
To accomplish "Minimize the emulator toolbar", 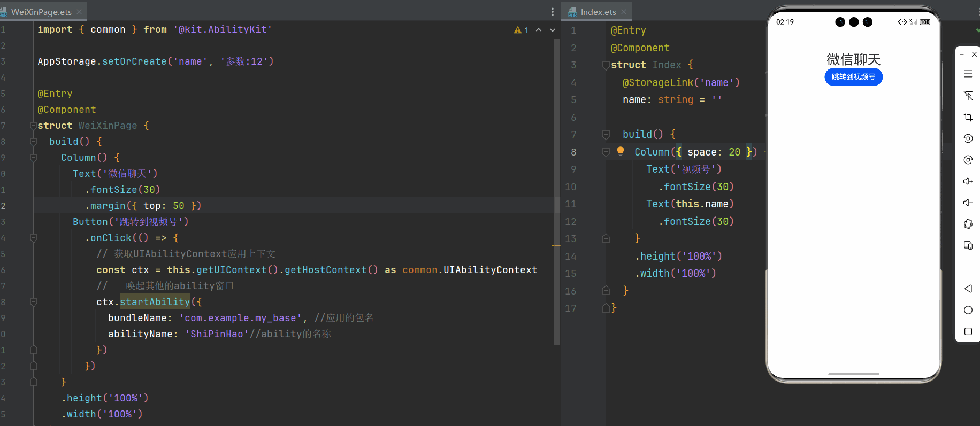I will (962, 55).
